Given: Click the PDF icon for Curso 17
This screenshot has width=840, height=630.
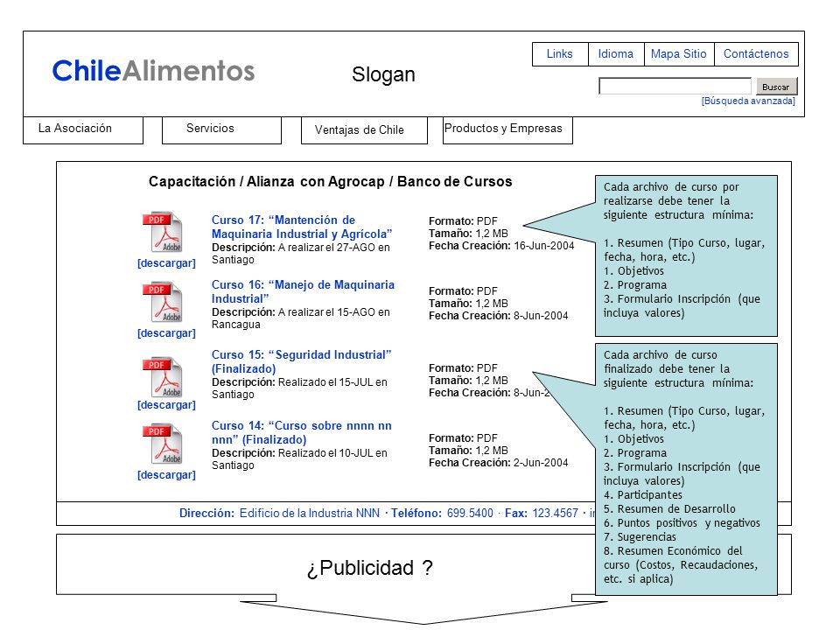Looking at the screenshot, I should pyautogui.click(x=163, y=232).
